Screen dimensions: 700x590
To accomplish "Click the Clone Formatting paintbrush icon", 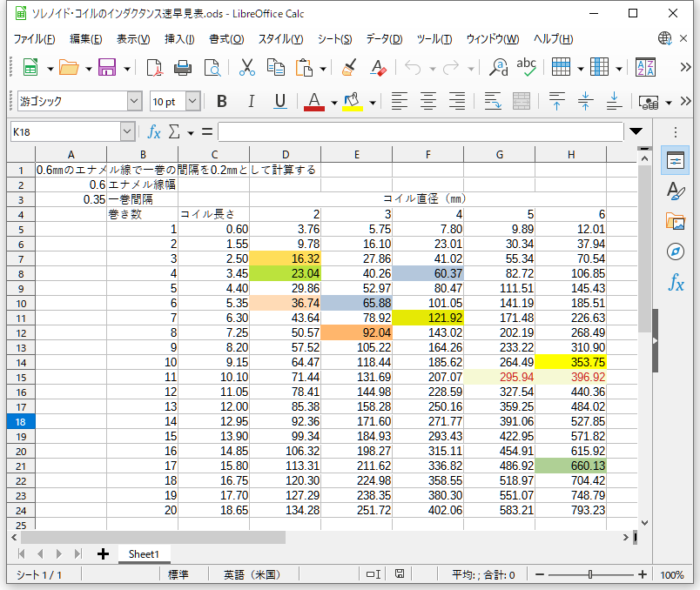I will [349, 68].
